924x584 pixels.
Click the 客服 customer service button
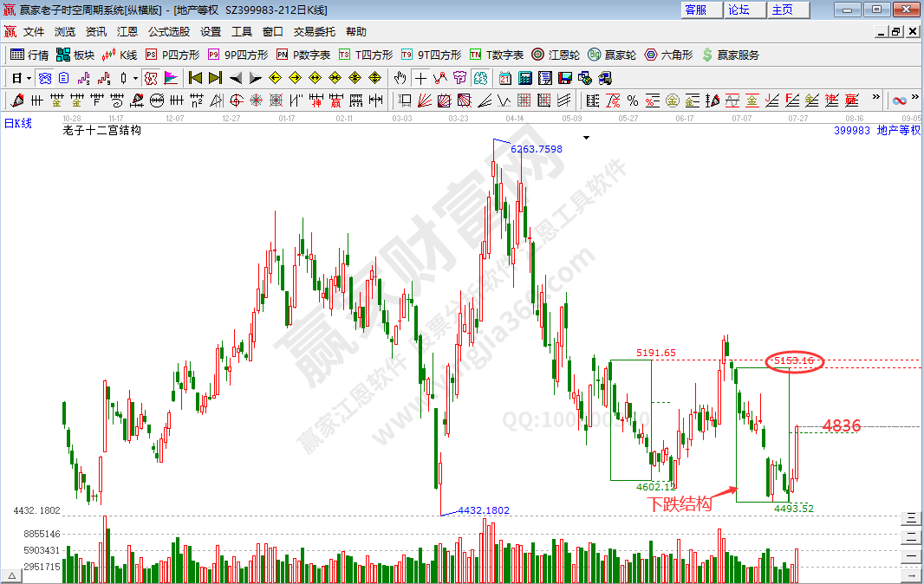click(695, 10)
